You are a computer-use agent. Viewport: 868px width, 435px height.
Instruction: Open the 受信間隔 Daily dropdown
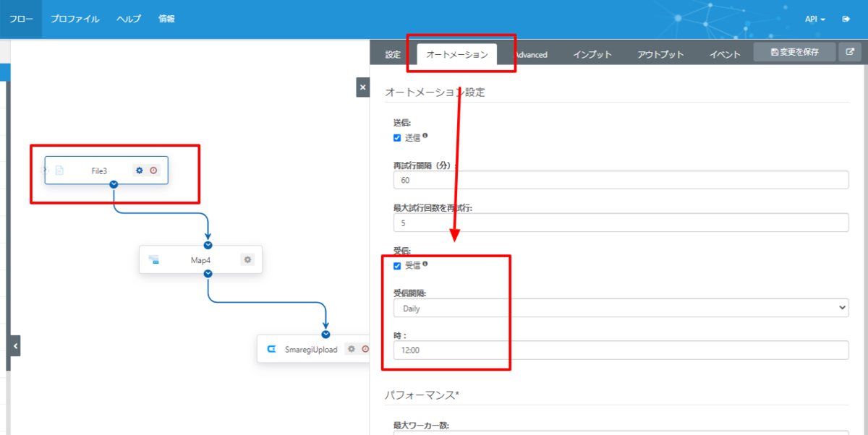621,309
